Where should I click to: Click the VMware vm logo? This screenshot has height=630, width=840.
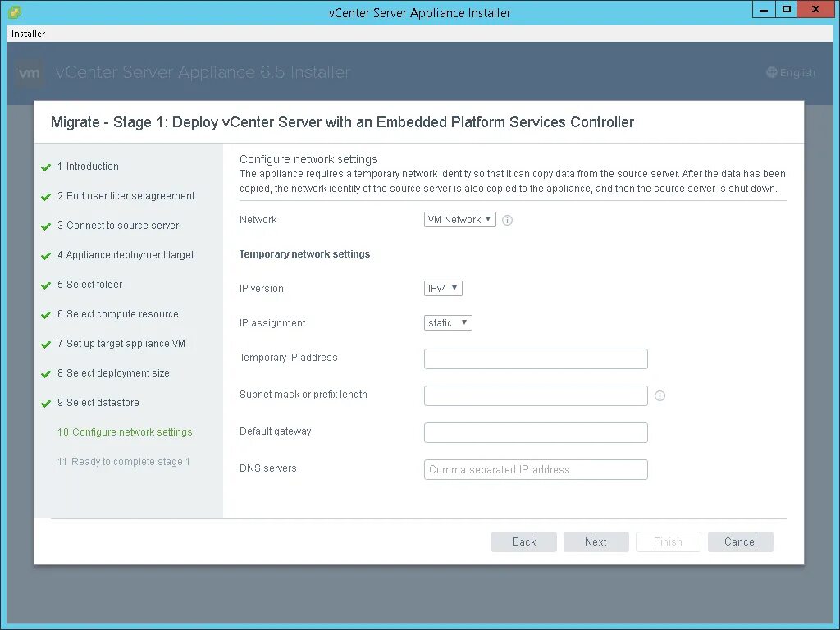pos(29,73)
